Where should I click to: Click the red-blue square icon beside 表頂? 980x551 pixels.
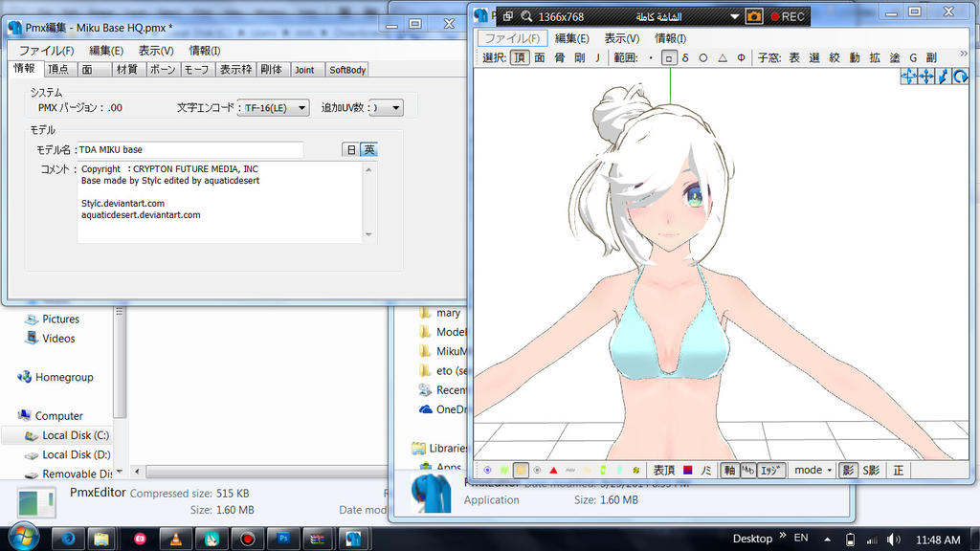point(687,470)
